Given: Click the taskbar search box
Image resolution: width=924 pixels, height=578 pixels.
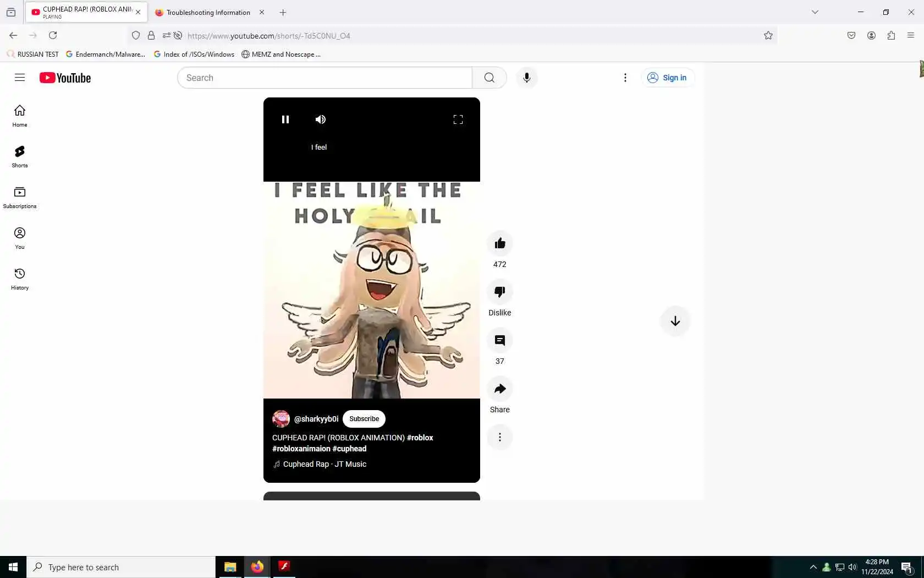Looking at the screenshot, I should pos(121,567).
